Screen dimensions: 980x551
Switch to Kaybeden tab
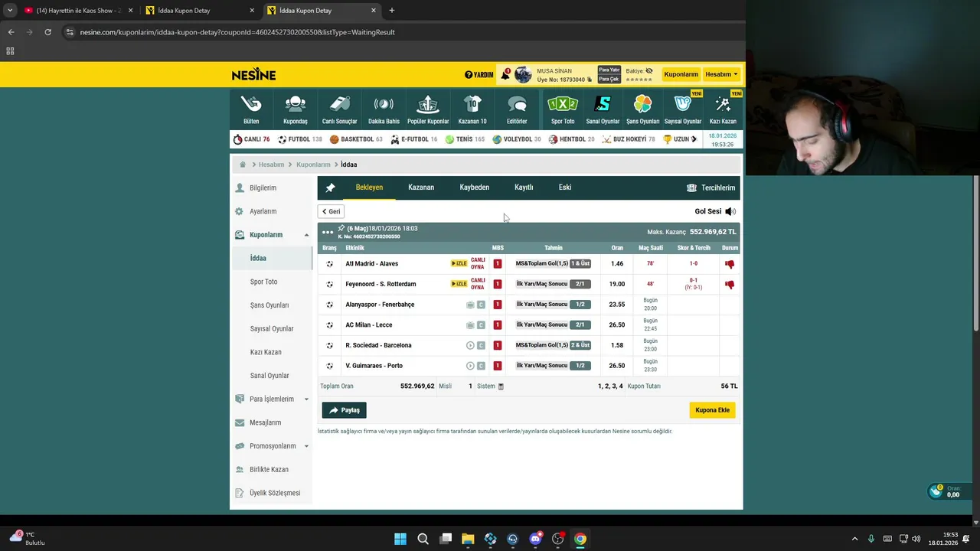tap(474, 187)
